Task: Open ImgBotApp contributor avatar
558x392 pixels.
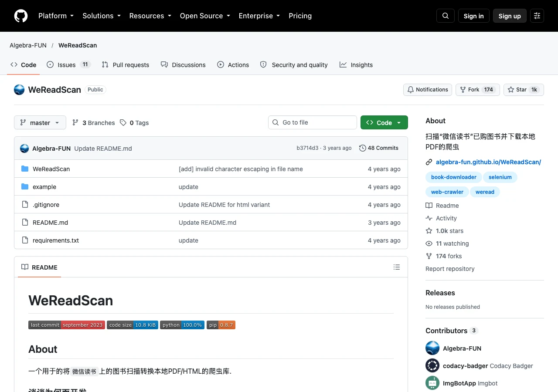Action: point(432,383)
